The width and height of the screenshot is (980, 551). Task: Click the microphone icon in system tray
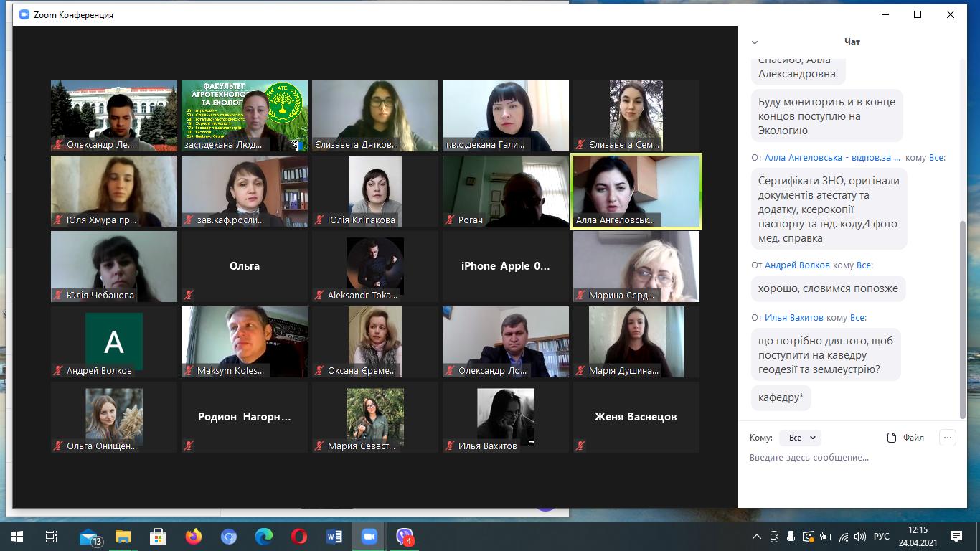pos(791,537)
